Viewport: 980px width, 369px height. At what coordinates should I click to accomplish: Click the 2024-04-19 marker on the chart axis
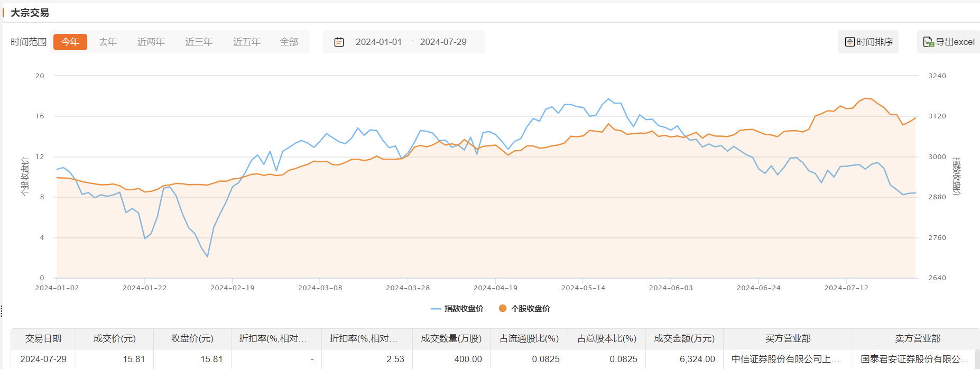pos(495,288)
